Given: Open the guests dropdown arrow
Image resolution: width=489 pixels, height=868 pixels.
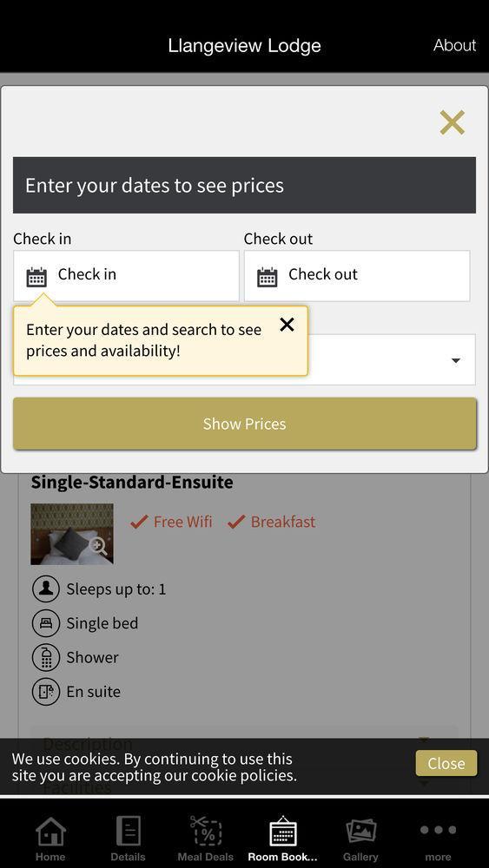Looking at the screenshot, I should 456,360.
